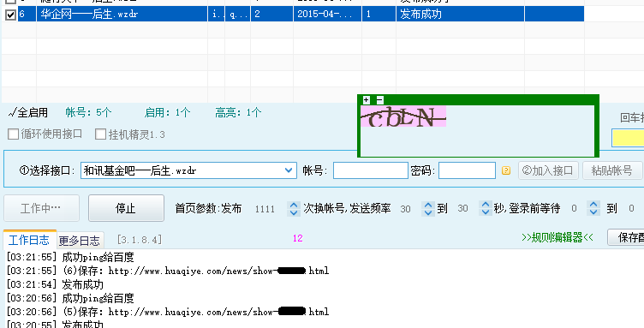Click log entry [03:20:56] 成功ping给百度

coord(70,298)
